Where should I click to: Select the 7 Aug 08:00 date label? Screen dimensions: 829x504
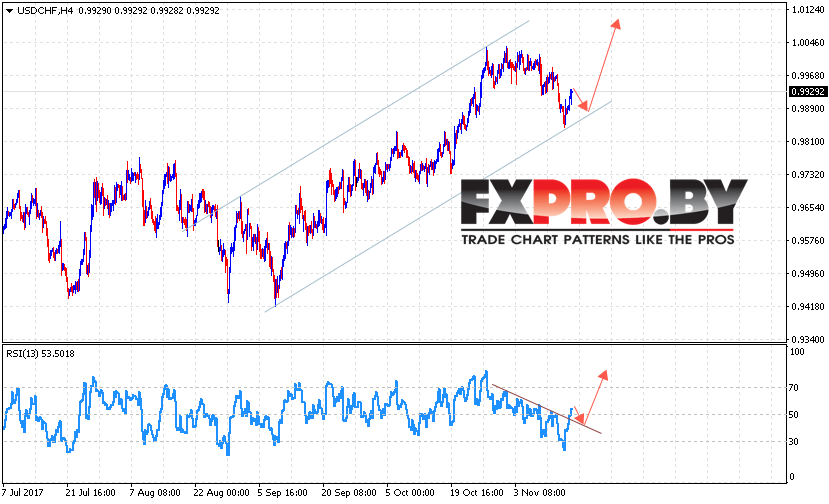155,493
